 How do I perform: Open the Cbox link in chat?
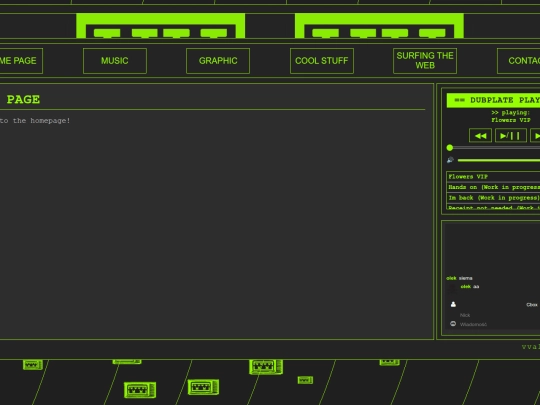tap(532, 305)
